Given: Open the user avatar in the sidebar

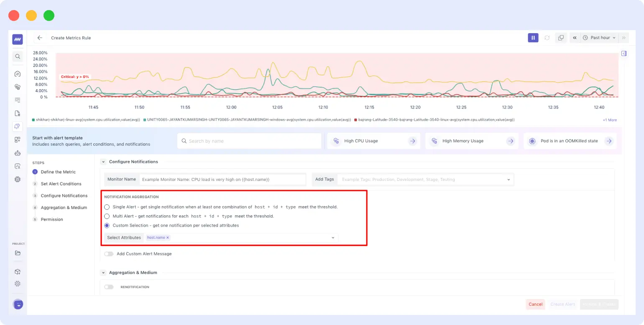Looking at the screenshot, I should 18,304.
